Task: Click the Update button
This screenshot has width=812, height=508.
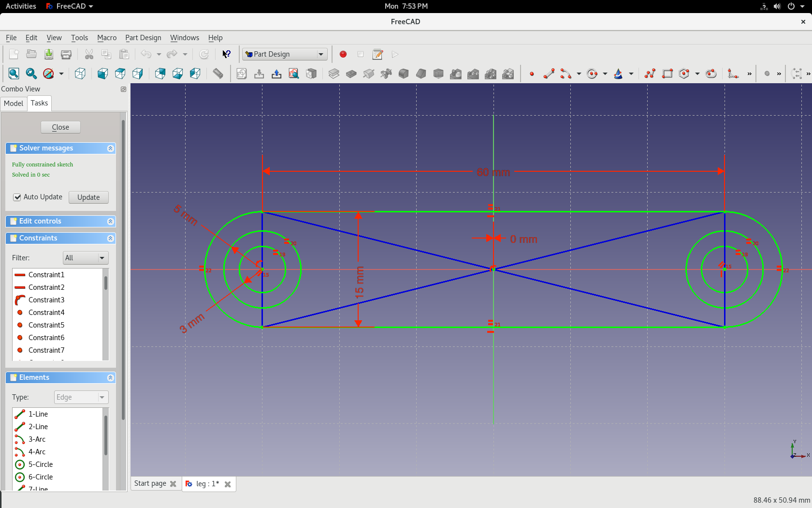Action: 88,197
